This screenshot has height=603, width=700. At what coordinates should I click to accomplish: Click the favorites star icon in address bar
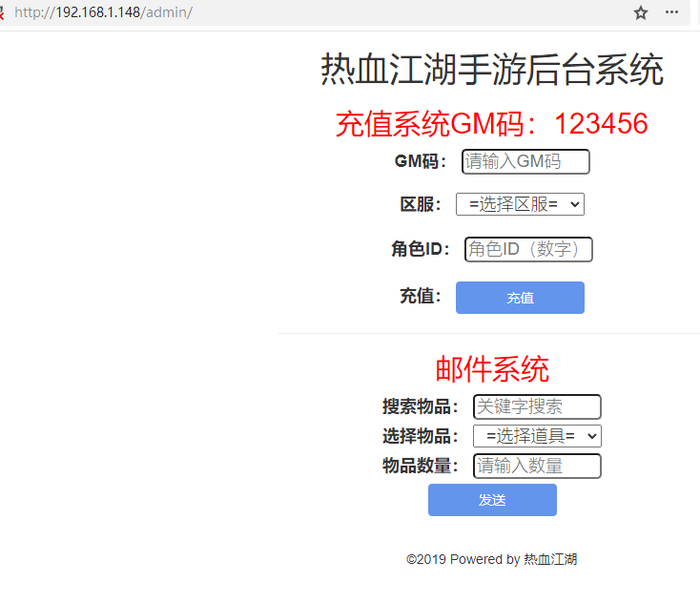(641, 12)
